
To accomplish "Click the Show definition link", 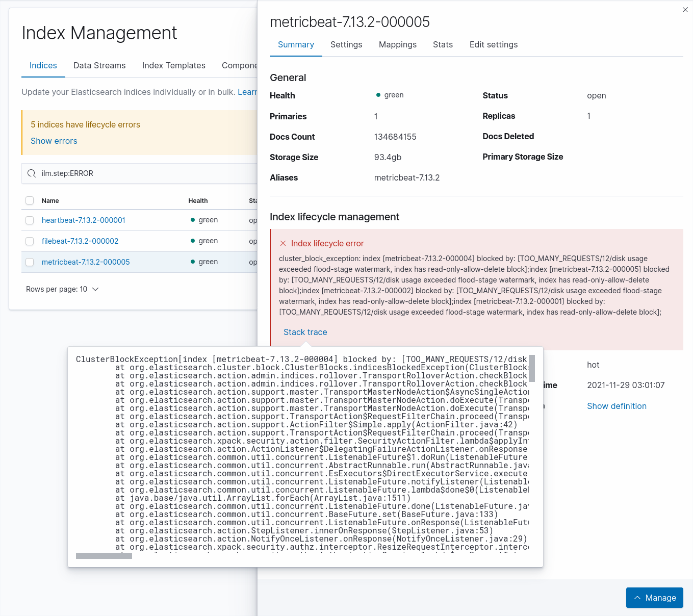I will pos(617,406).
